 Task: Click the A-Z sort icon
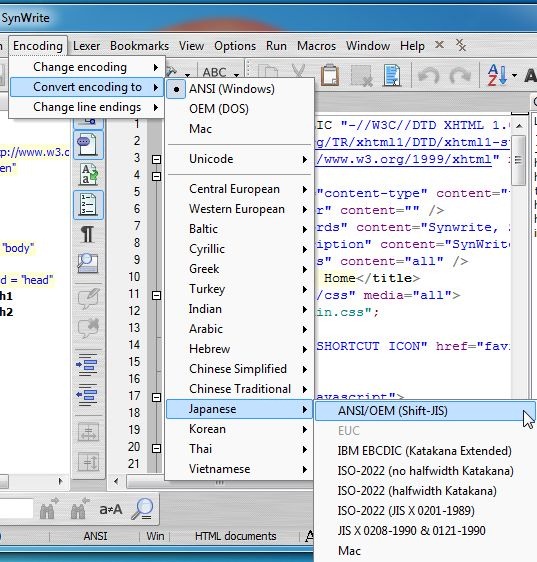497,75
